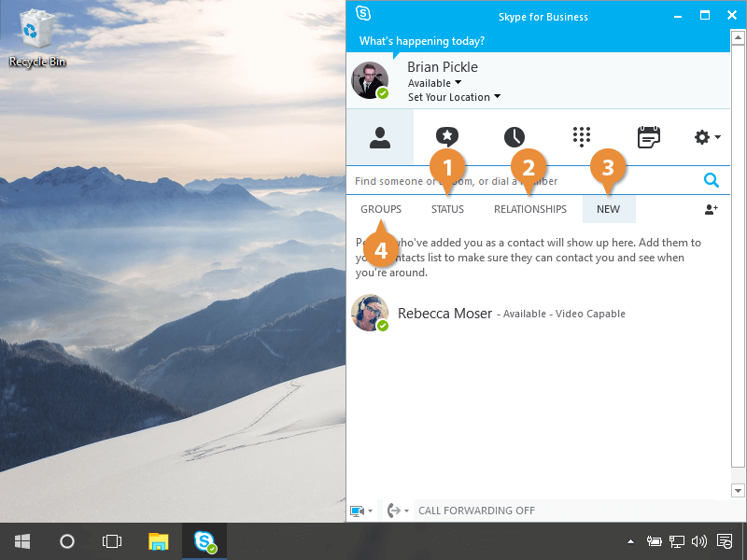Select the STATUS tab
747x560 pixels.
[447, 209]
